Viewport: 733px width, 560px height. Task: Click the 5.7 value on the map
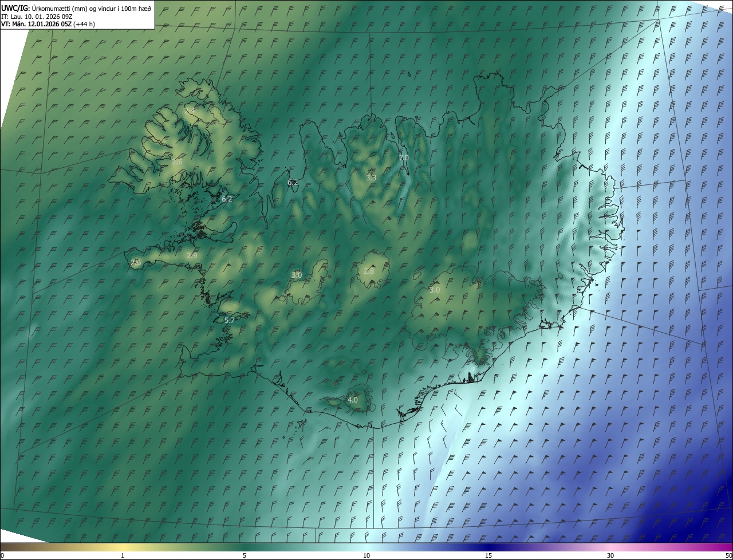pyautogui.click(x=230, y=320)
